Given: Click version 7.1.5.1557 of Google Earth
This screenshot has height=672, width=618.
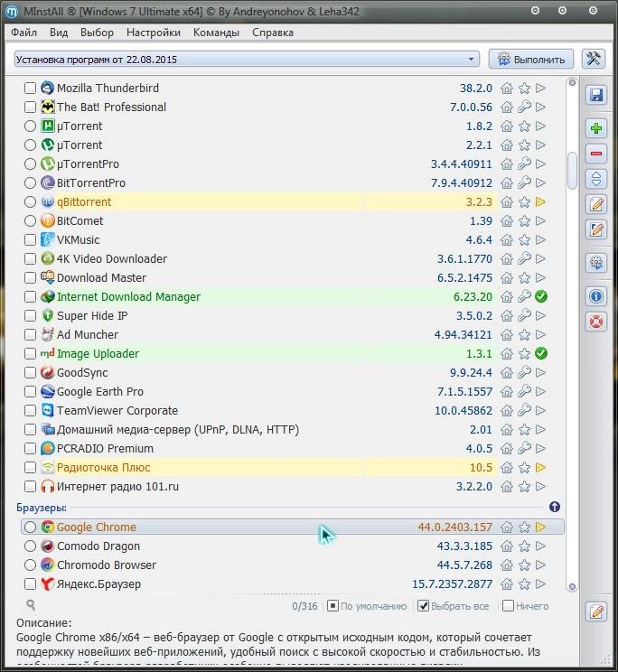Looking at the screenshot, I should pyautogui.click(x=464, y=391).
